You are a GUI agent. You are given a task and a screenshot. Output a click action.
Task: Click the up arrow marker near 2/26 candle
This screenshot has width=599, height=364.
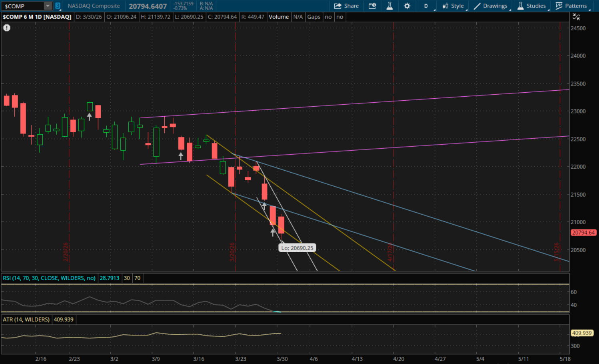(x=89, y=116)
